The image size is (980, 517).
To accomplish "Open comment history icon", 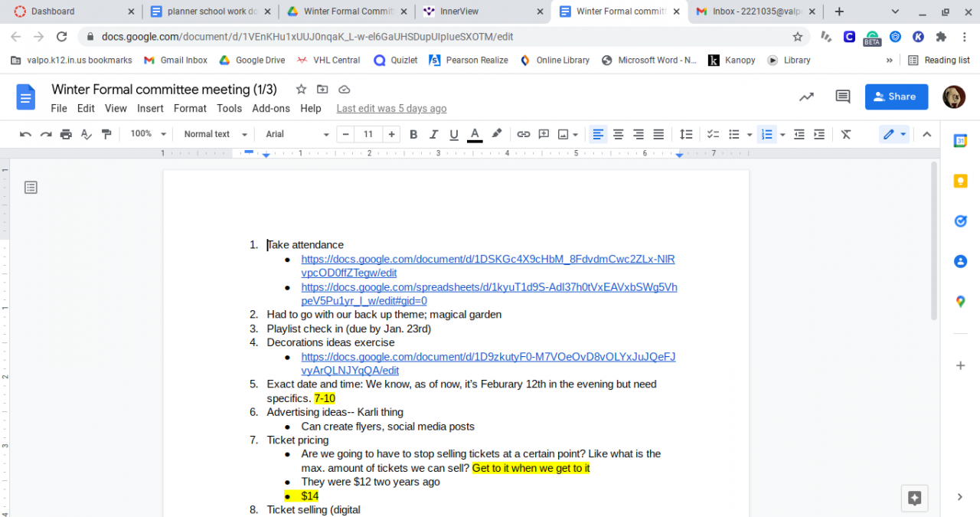I will pos(843,97).
